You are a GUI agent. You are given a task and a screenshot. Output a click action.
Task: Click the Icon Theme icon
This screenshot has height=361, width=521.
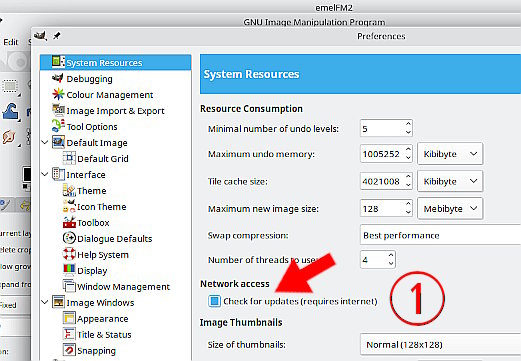coord(69,206)
